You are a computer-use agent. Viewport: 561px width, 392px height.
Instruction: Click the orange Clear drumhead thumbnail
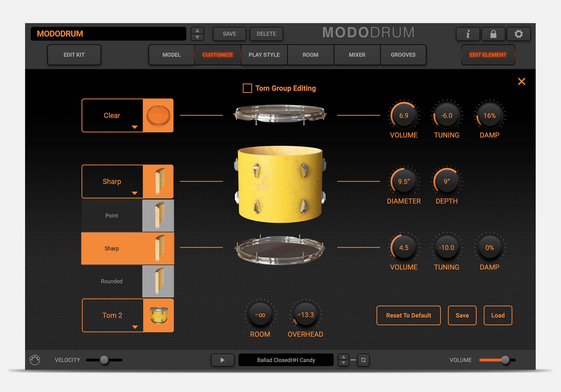[x=158, y=115]
